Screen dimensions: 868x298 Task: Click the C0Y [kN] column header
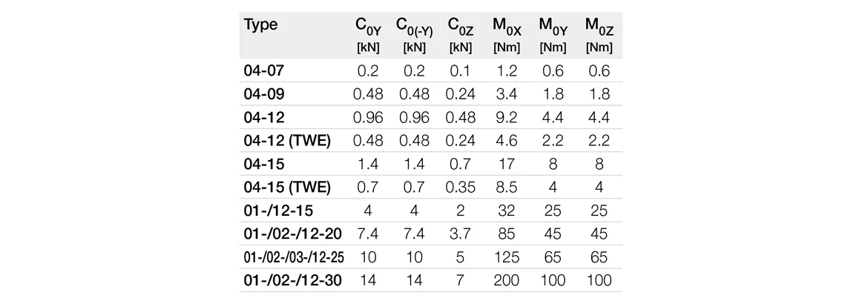click(x=367, y=34)
